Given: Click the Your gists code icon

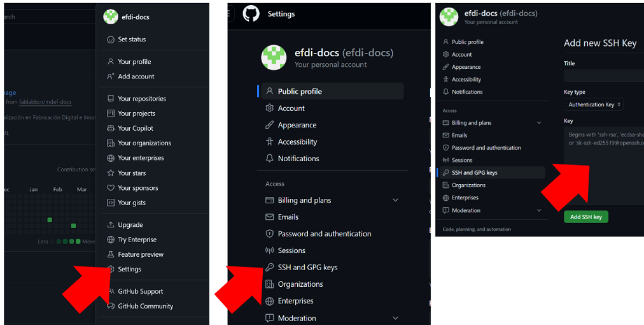Looking at the screenshot, I should (111, 203).
